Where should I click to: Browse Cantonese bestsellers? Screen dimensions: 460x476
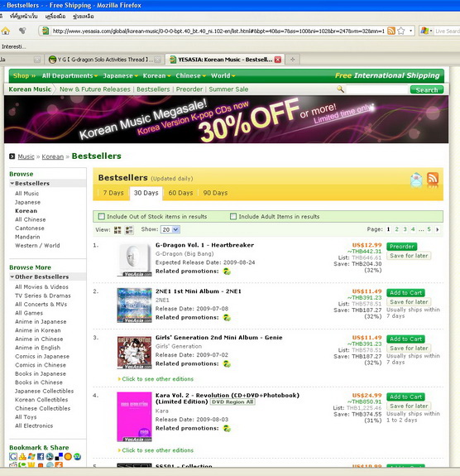tap(30, 228)
